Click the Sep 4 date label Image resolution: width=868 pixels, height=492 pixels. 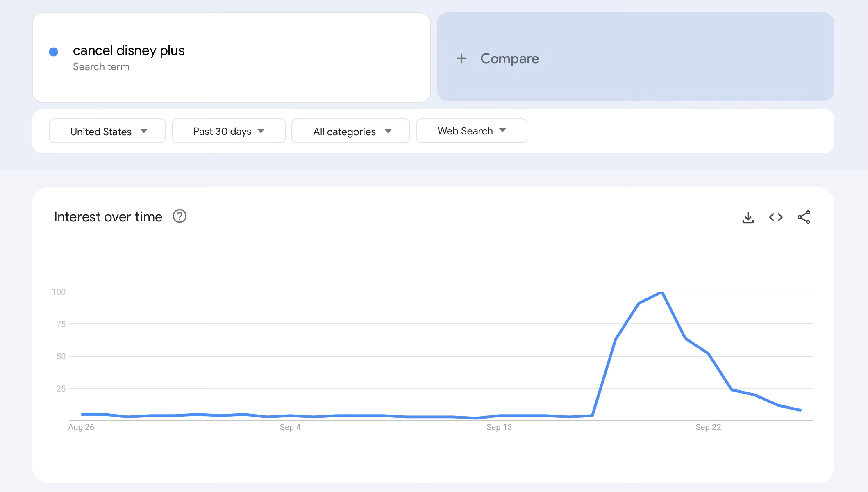click(x=290, y=427)
